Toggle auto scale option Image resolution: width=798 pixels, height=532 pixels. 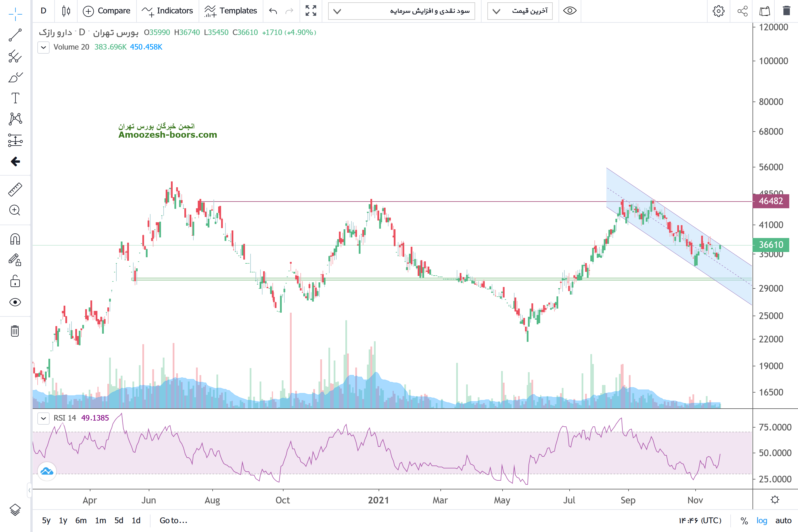[x=783, y=520]
